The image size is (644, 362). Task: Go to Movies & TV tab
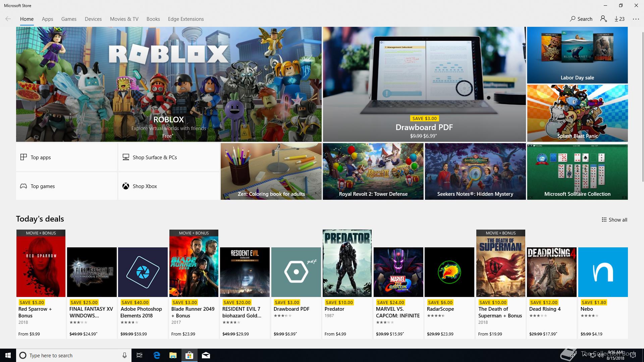[124, 19]
